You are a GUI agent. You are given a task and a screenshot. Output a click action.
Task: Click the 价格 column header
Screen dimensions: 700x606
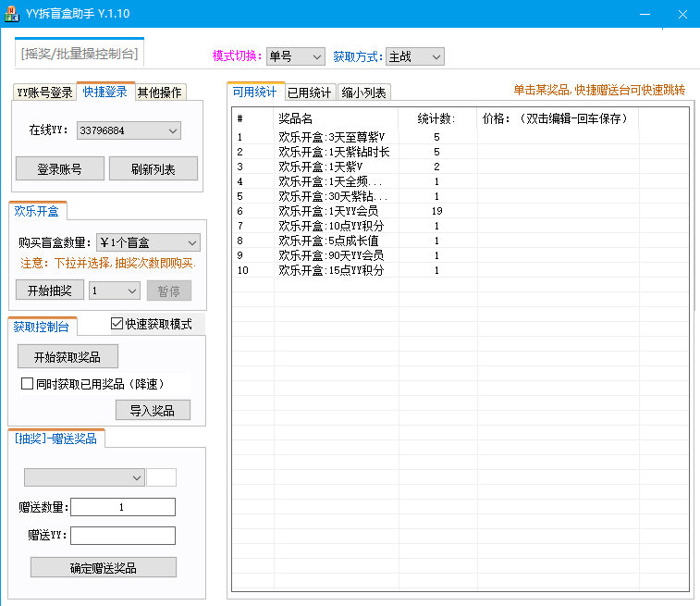558,118
